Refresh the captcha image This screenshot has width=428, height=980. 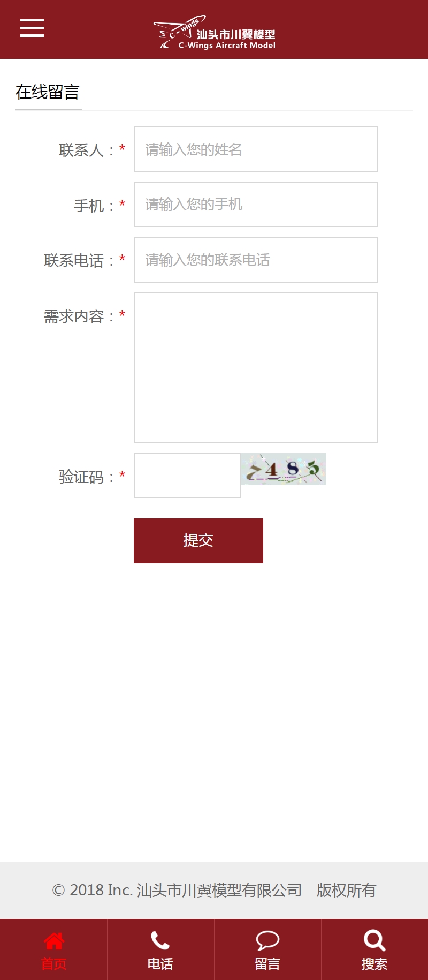(284, 469)
